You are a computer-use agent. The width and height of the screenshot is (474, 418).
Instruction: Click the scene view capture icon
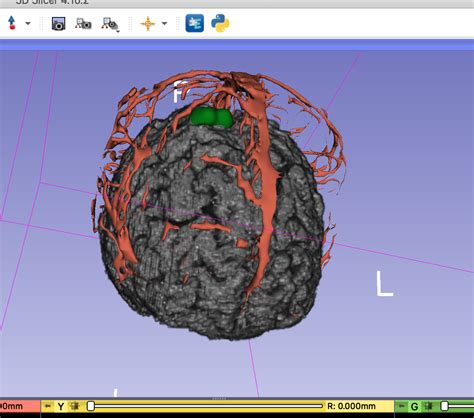point(83,24)
